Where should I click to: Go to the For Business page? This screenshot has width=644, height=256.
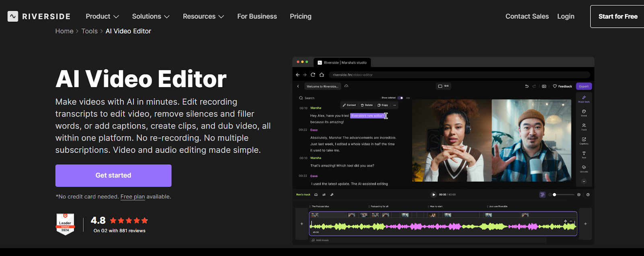(x=257, y=16)
